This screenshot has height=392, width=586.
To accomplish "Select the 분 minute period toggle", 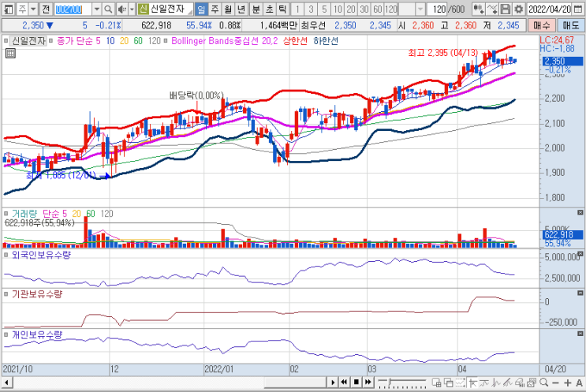I will [256, 9].
